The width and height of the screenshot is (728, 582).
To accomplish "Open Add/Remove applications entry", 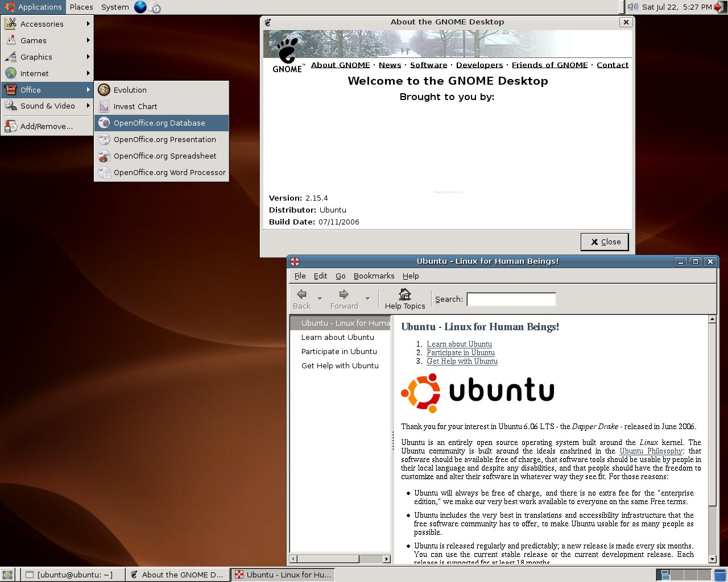I will 47,126.
